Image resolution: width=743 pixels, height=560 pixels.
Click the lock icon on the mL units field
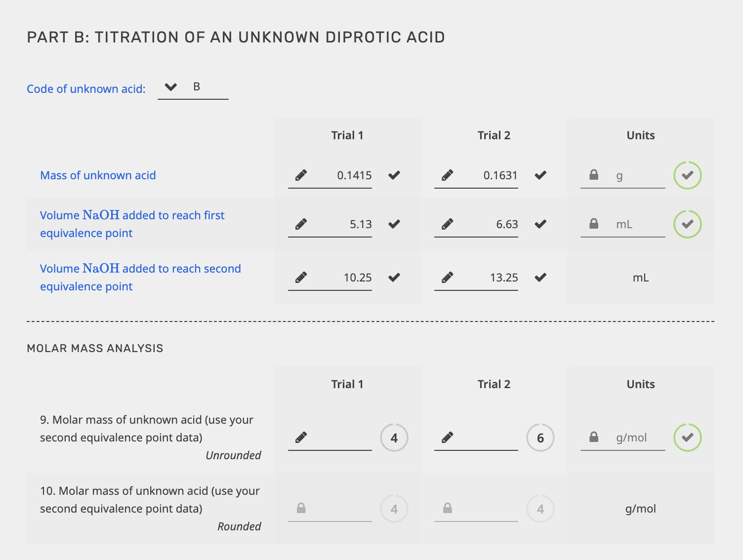(594, 224)
